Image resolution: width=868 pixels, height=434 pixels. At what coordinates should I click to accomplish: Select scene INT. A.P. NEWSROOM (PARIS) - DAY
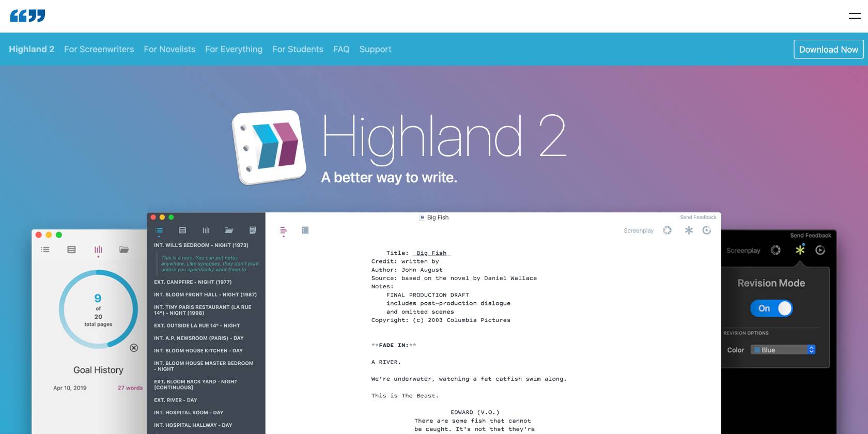click(x=198, y=338)
